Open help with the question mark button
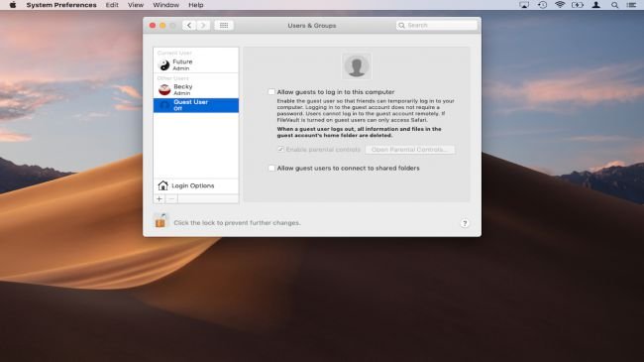This screenshot has width=644, height=362. click(465, 223)
